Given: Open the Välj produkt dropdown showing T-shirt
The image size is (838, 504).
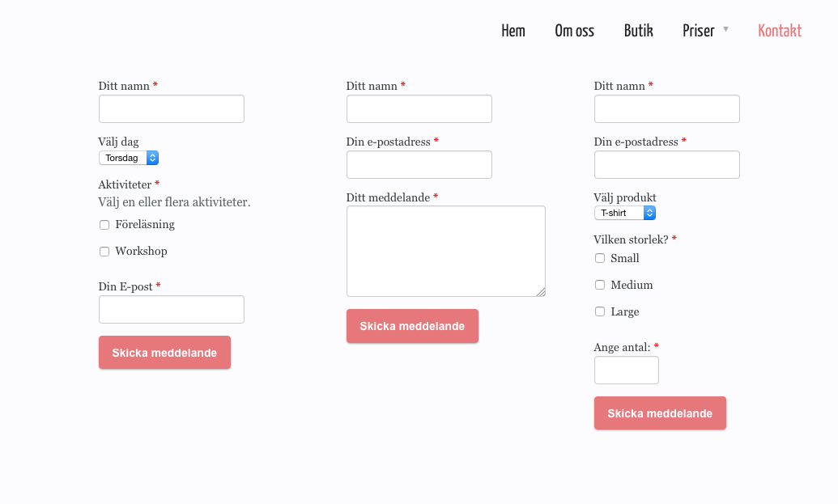Looking at the screenshot, I should click(x=625, y=213).
